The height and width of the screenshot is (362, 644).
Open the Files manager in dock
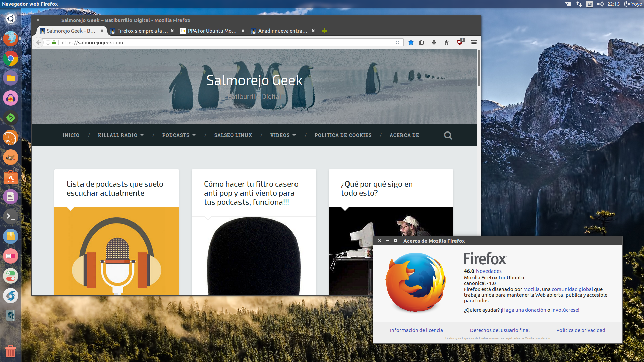[11, 78]
